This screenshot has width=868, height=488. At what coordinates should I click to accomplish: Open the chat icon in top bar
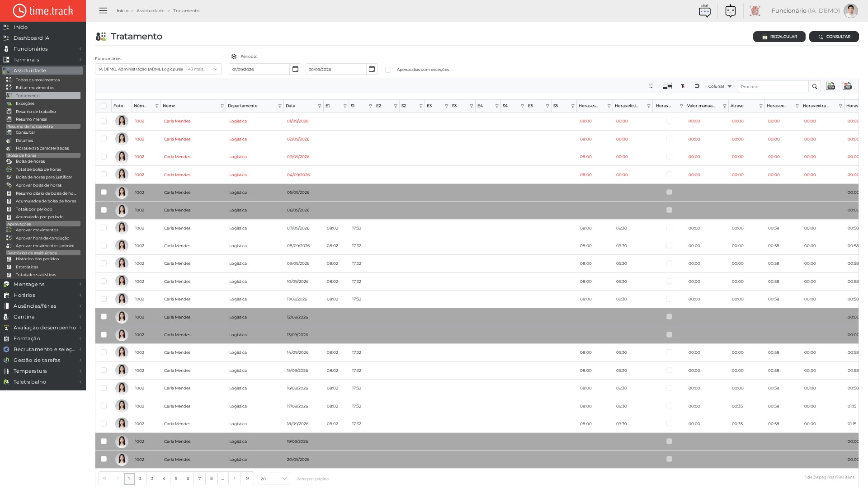tap(704, 11)
